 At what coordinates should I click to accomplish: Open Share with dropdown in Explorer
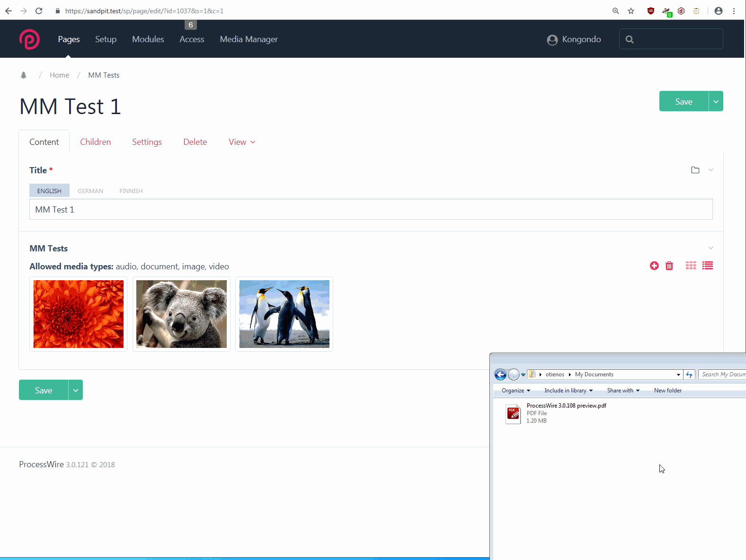click(x=623, y=391)
